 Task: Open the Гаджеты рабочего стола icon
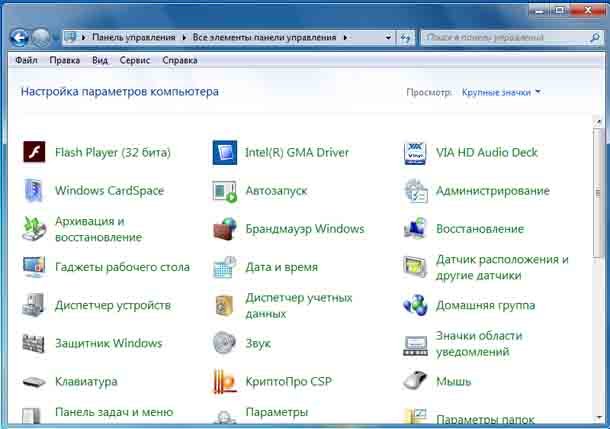click(34, 266)
